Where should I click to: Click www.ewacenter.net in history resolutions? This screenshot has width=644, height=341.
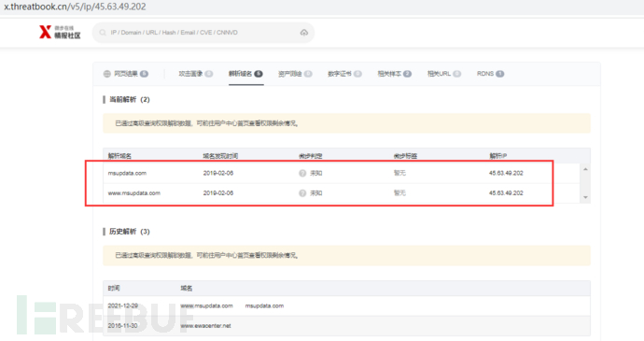205,325
